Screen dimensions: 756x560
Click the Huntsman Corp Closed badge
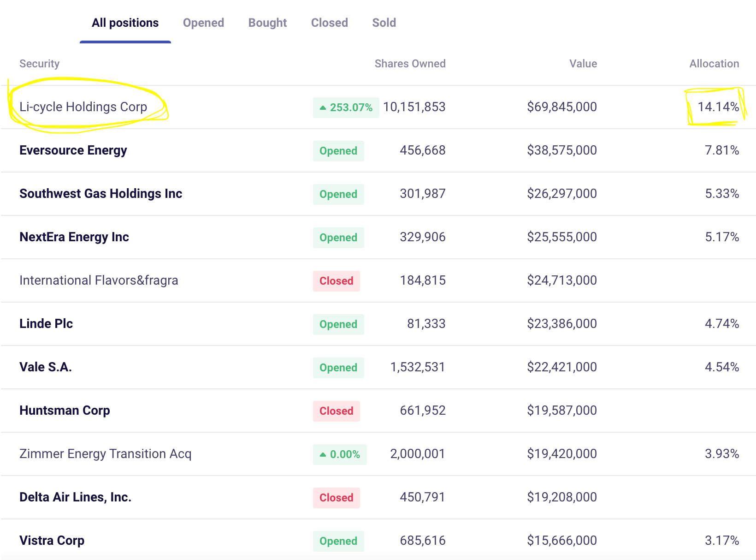(x=337, y=411)
